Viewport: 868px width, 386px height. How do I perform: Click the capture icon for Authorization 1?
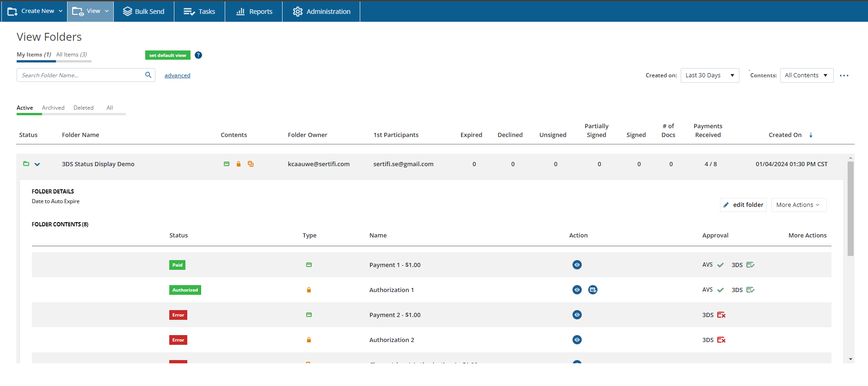(x=593, y=290)
